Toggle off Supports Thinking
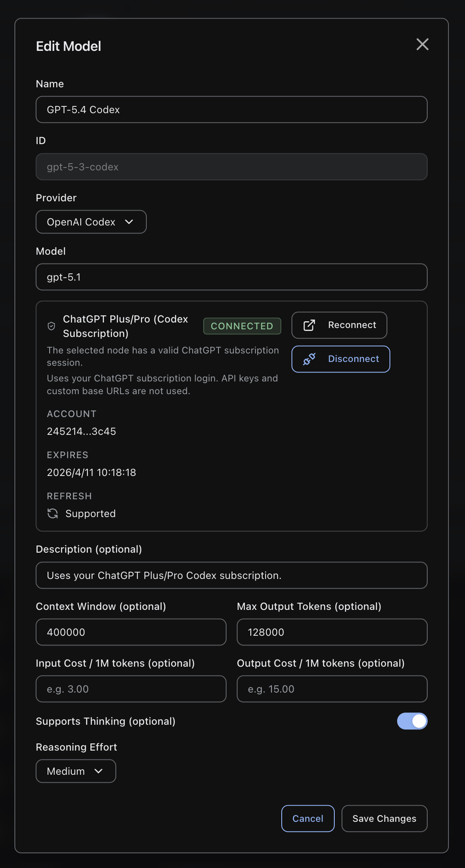This screenshot has width=465, height=868. coord(412,721)
